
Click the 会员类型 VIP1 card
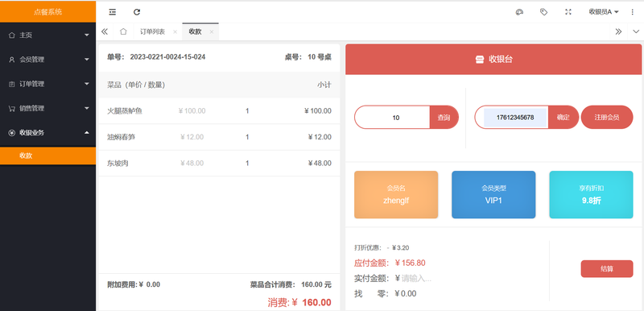click(493, 195)
